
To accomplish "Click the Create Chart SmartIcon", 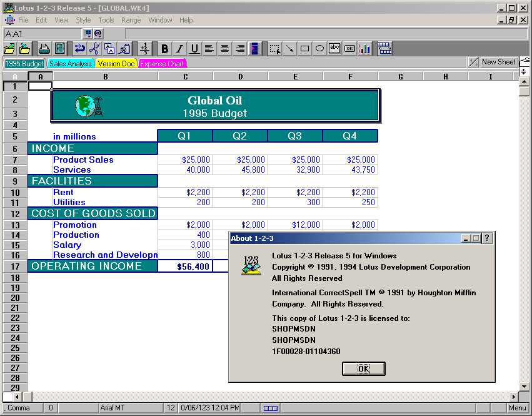I will pyautogui.click(x=364, y=49).
